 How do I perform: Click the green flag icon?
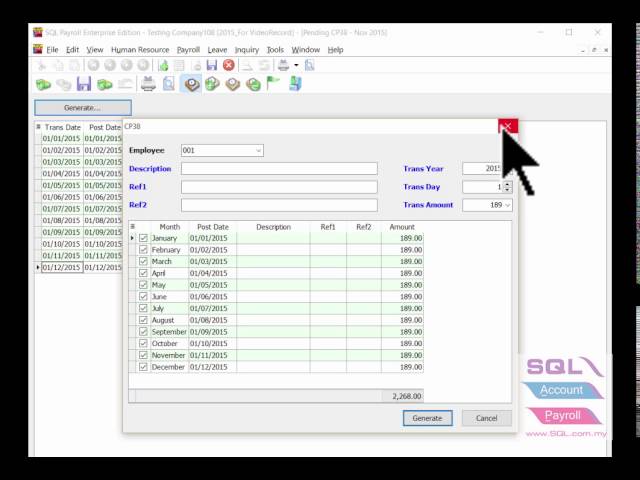click(x=273, y=84)
